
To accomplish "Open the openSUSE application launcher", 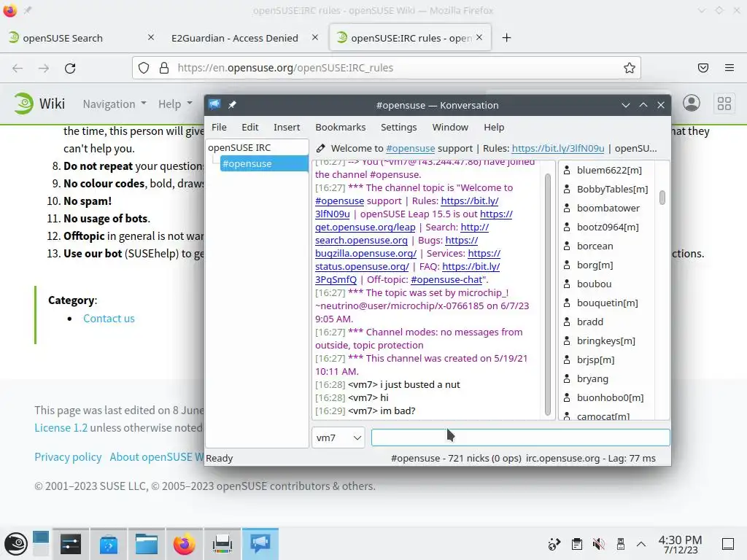I will [16, 544].
